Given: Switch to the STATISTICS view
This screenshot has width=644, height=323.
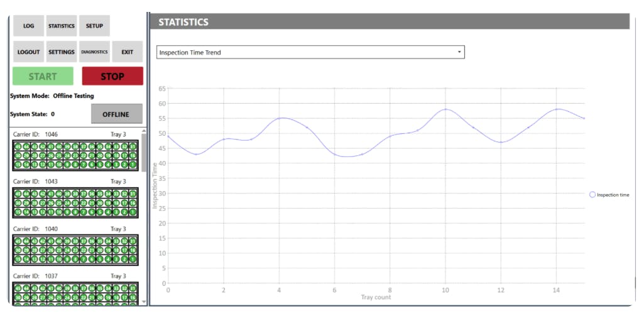Looking at the screenshot, I should tap(62, 26).
